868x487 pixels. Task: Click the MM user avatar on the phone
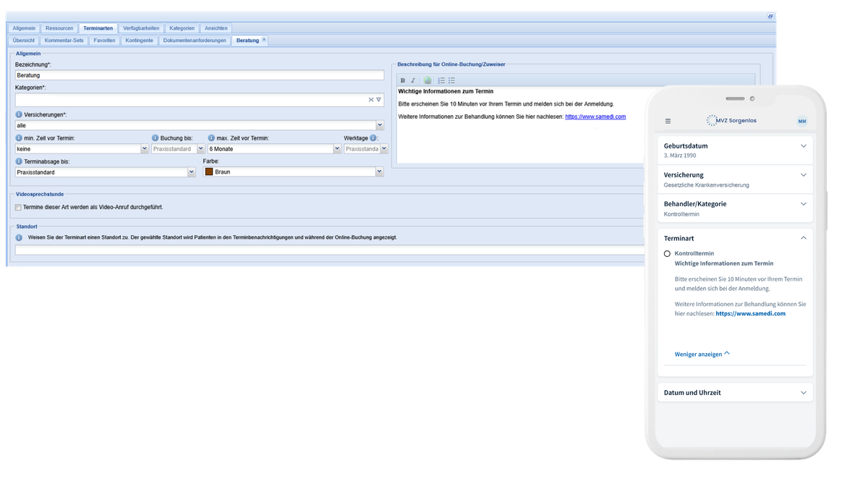801,121
